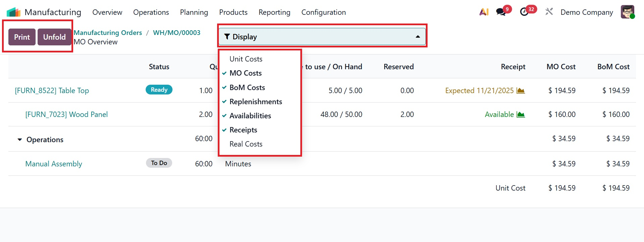Uncheck the MO Costs display option
Screen dimensions: 644x242
pyautogui.click(x=245, y=73)
